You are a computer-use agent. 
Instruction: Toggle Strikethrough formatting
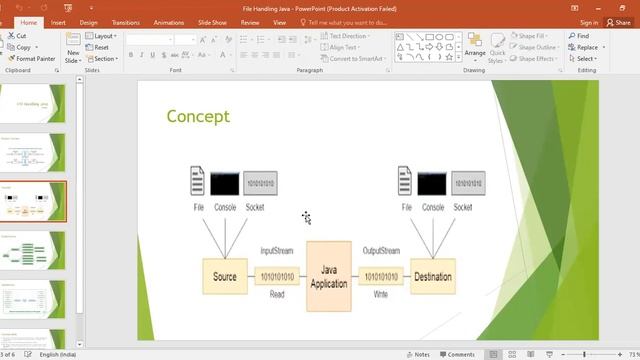click(175, 55)
